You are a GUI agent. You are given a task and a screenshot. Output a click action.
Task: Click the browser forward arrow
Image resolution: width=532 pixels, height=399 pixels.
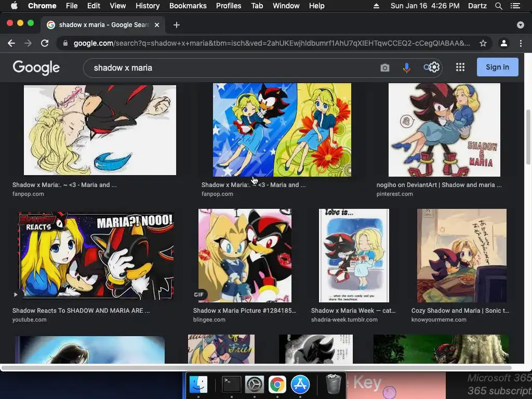pyautogui.click(x=28, y=43)
